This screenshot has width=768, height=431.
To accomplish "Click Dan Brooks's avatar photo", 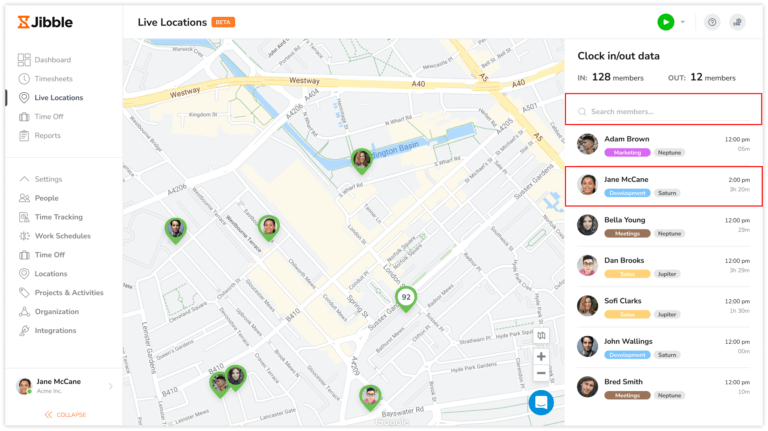I will point(587,265).
